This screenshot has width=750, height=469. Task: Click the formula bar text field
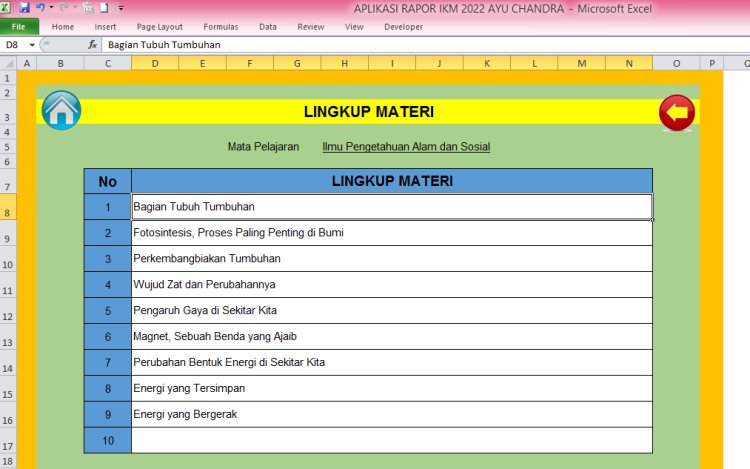pyautogui.click(x=400, y=45)
